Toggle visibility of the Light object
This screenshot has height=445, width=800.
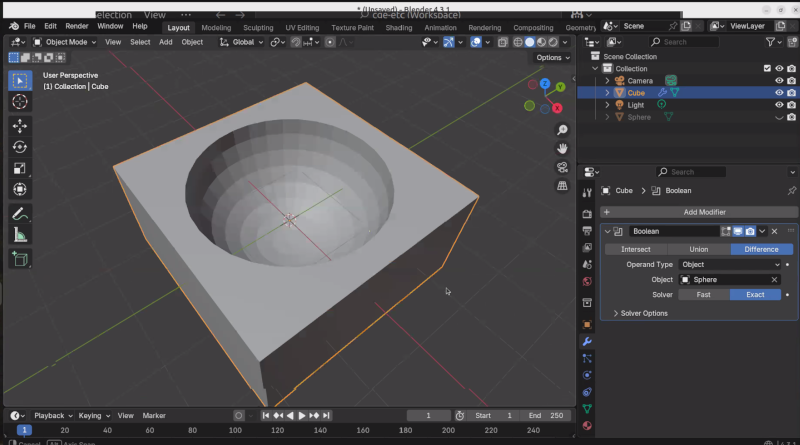[779, 105]
